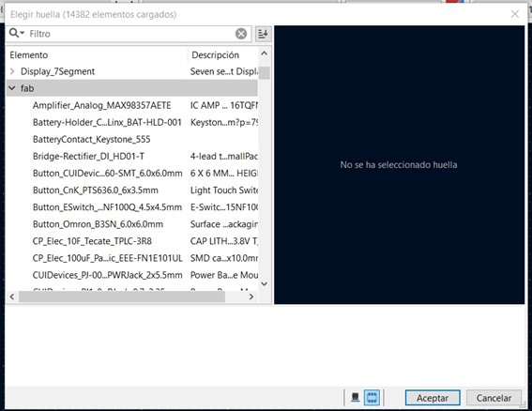The height and width of the screenshot is (411, 532).
Task: Click the sort order icon beside the filter
Action: tap(263, 34)
